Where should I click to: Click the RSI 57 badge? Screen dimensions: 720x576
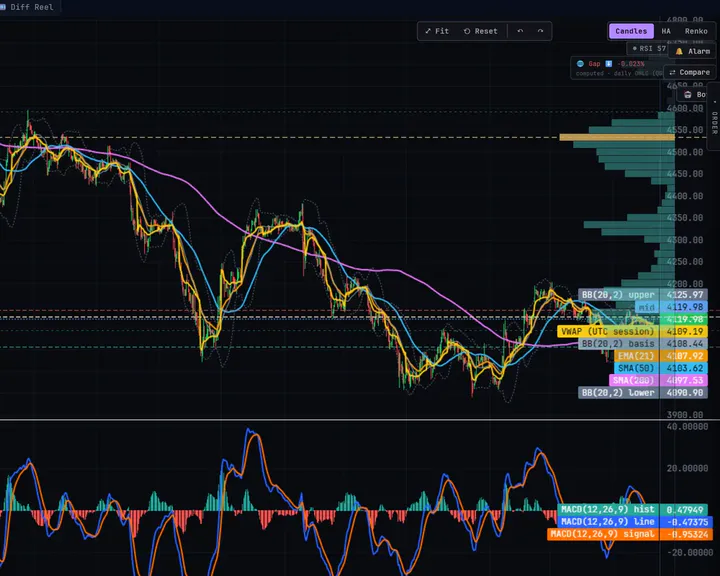(648, 49)
